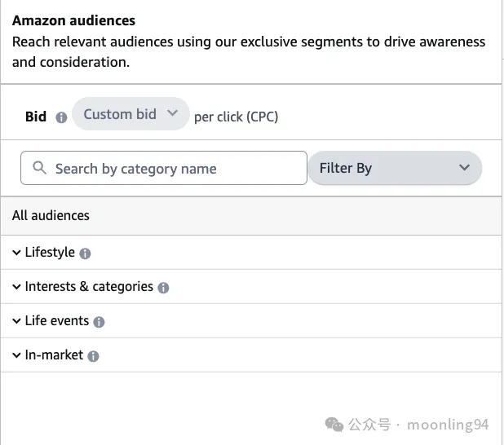Click the Lifestyle audience label
The width and height of the screenshot is (504, 445).
click(x=50, y=252)
